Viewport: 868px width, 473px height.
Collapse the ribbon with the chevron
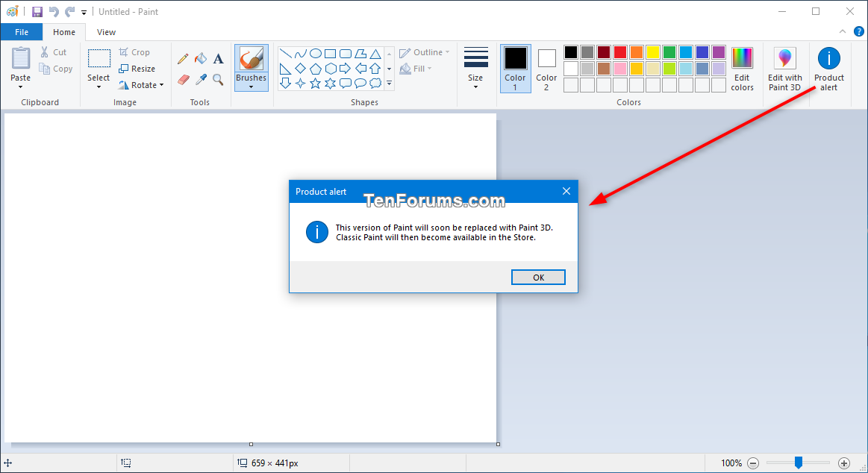pos(843,32)
